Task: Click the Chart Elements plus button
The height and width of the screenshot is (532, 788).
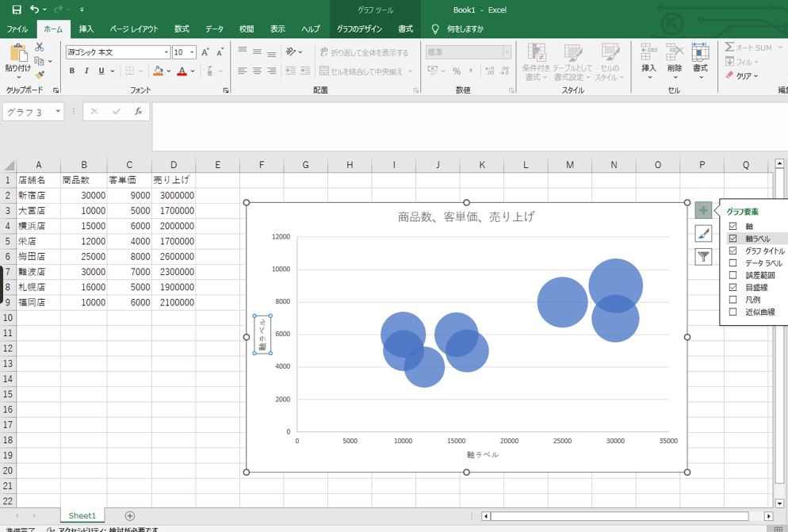Action: point(703,210)
